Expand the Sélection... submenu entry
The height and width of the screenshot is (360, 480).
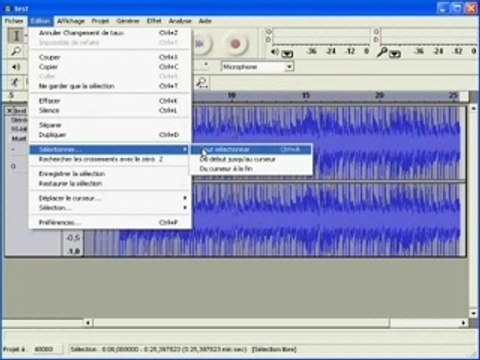point(110,208)
